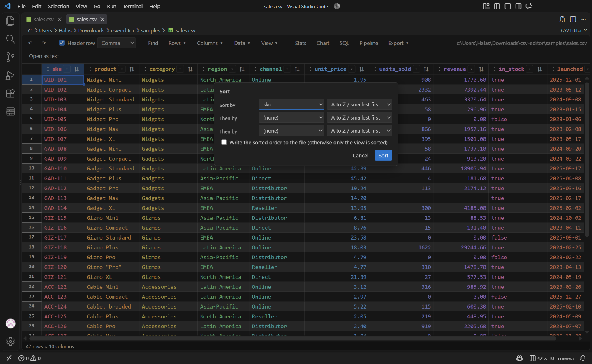
Task: Open the Source Control view
Action: [10, 57]
